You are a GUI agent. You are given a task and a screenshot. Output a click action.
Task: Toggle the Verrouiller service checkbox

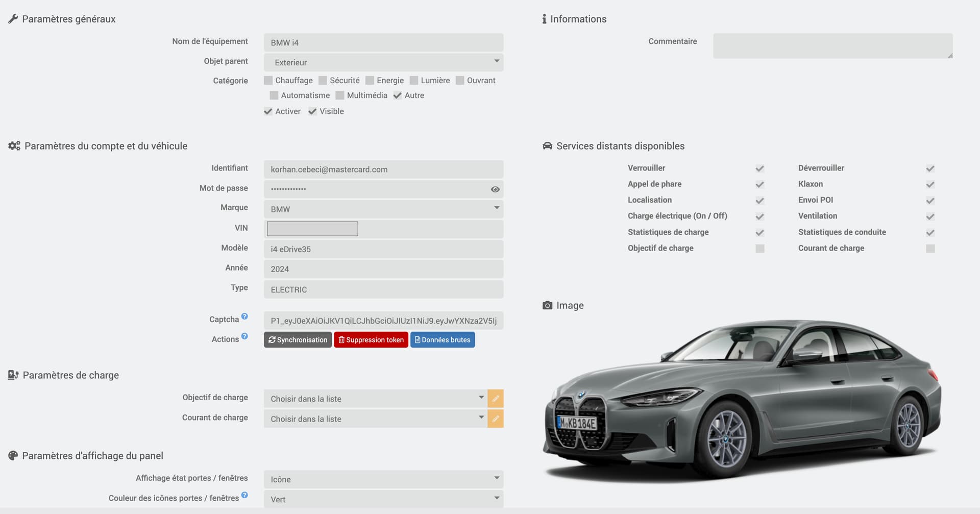click(760, 168)
